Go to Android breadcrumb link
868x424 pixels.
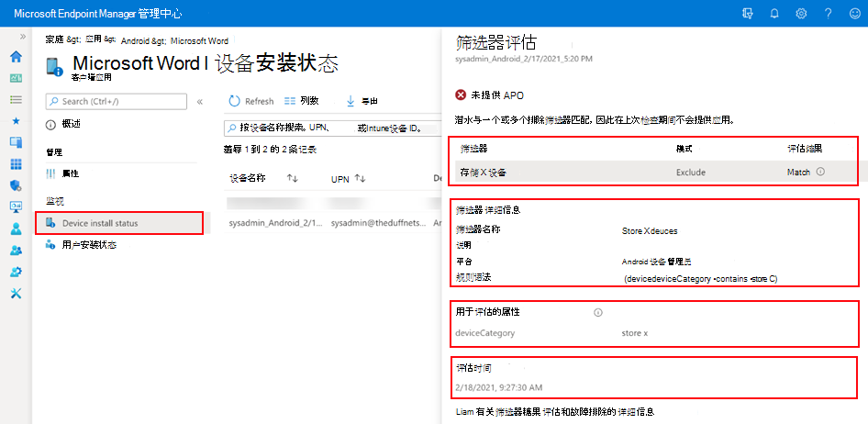click(x=135, y=41)
